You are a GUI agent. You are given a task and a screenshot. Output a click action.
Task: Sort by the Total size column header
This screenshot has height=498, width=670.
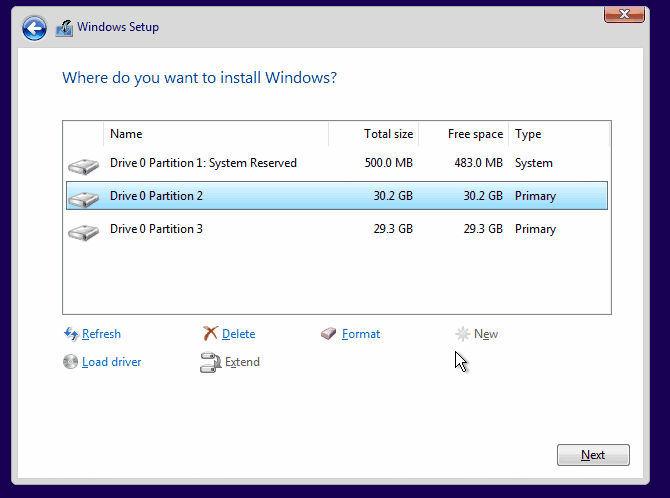(373, 134)
